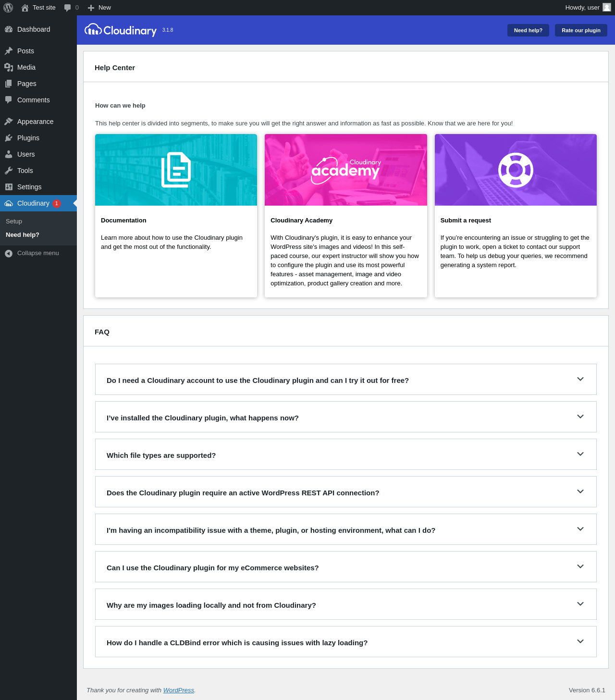Open the Cloudinary Academy card title
Image resolution: width=615 pixels, height=700 pixels.
(302, 221)
